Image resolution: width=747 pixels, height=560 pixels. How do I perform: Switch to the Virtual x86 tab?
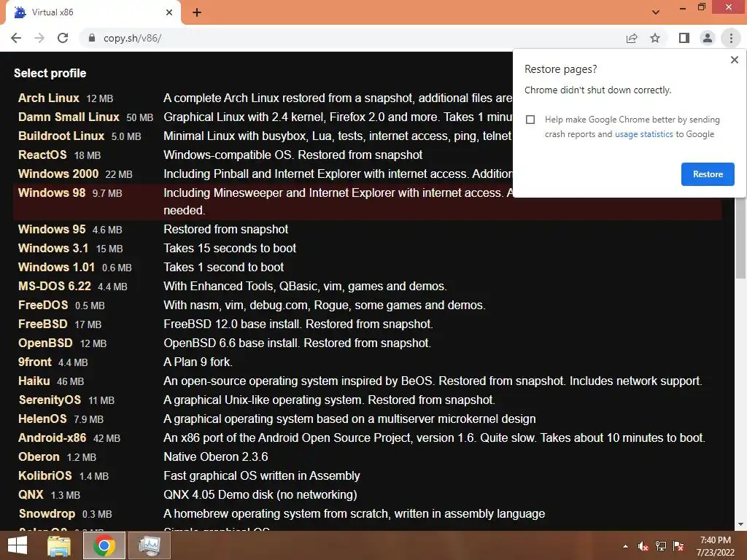pyautogui.click(x=93, y=12)
